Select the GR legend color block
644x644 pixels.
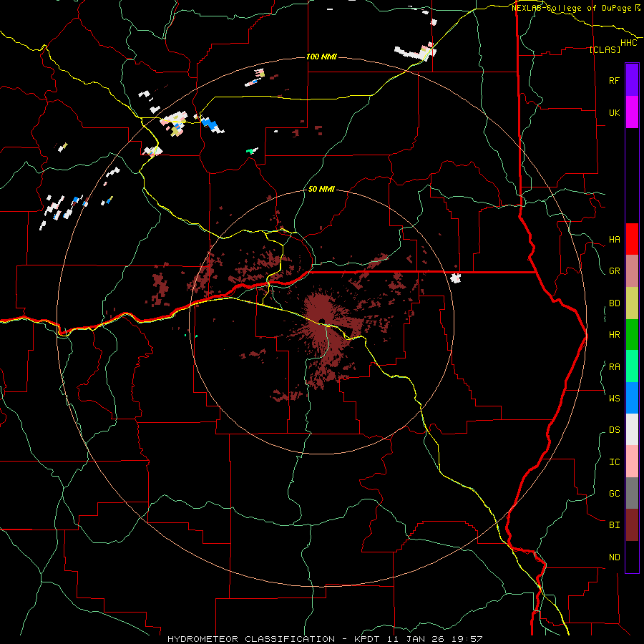[x=632, y=271]
